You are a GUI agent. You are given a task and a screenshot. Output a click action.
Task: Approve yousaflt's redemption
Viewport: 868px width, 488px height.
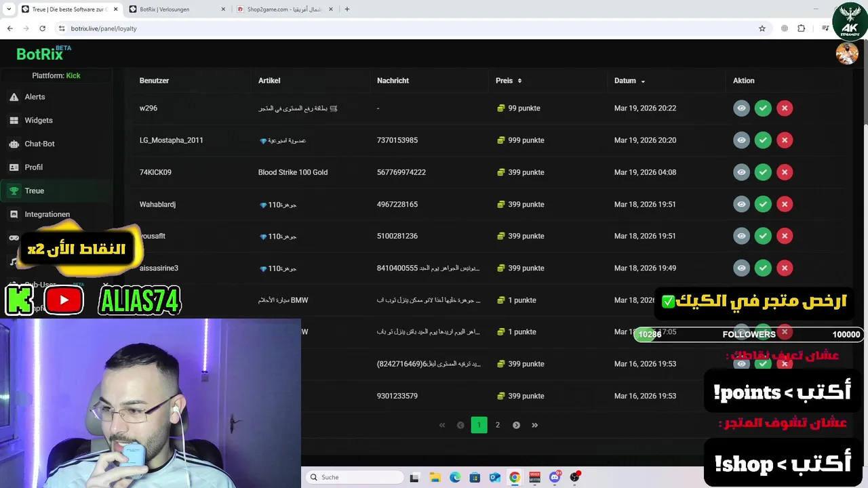pyautogui.click(x=763, y=236)
